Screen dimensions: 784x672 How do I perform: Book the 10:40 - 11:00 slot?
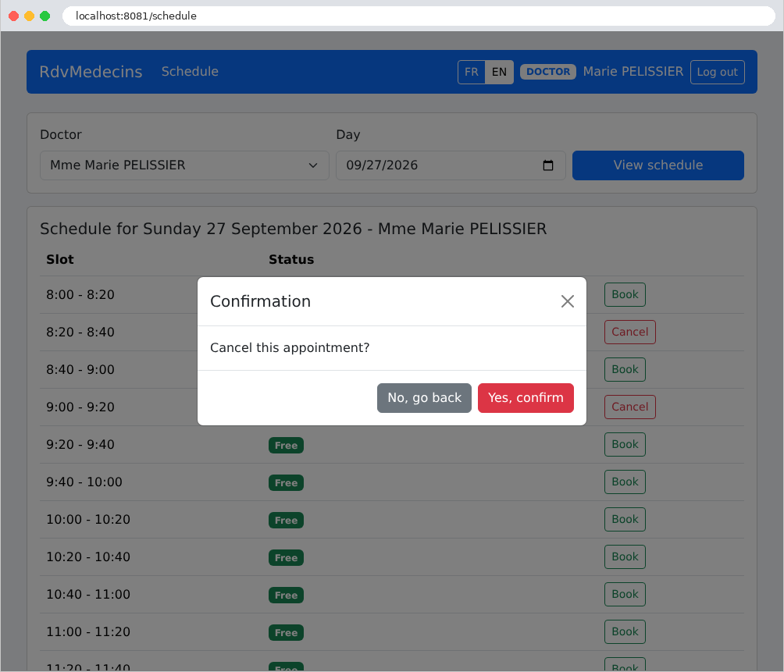click(x=625, y=595)
